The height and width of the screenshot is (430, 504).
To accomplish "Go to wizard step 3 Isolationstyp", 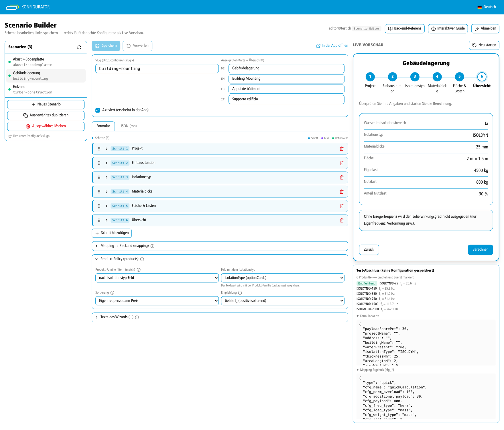I will click(x=415, y=76).
